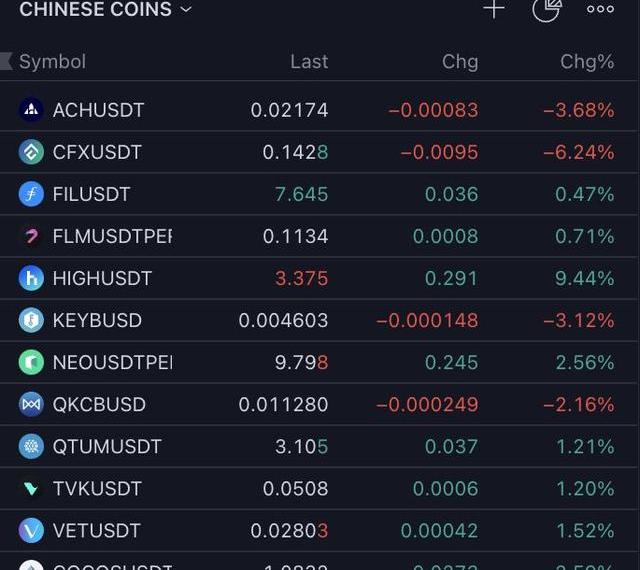
Task: Click the NEOUSDTPERP green logo
Action: click(31, 362)
